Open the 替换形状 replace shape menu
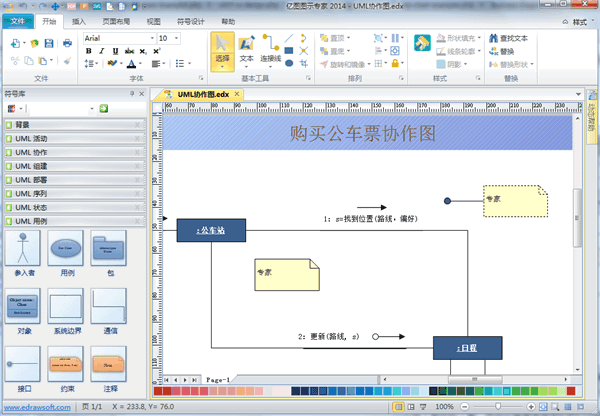600x416 pixels. pos(511,64)
